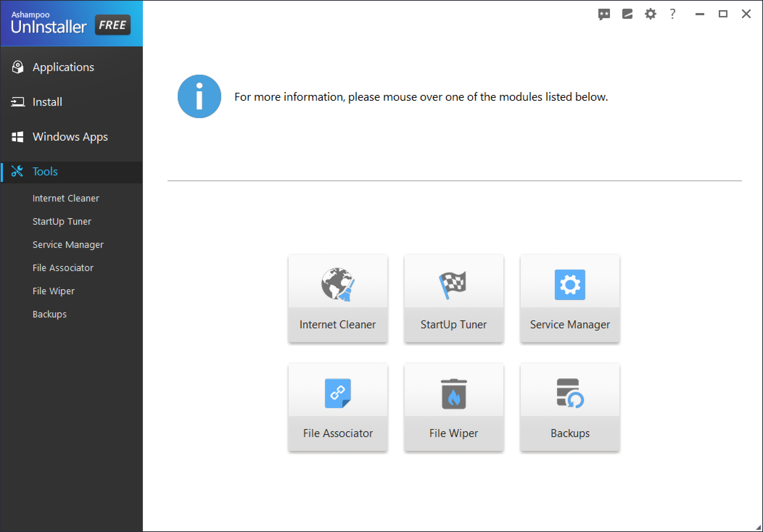Image resolution: width=763 pixels, height=532 pixels.
Task: Close the UnInstaller window
Action: point(746,14)
